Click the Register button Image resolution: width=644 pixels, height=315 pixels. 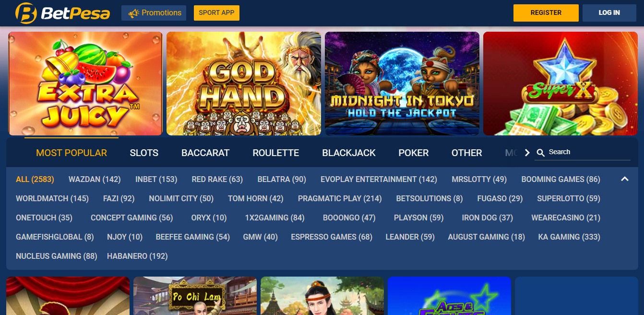coord(546,13)
